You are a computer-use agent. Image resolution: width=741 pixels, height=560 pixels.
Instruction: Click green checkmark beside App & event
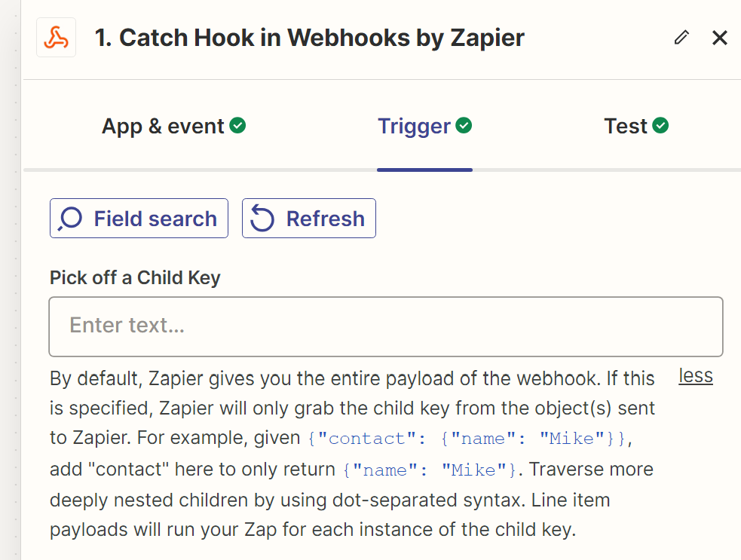(x=237, y=126)
